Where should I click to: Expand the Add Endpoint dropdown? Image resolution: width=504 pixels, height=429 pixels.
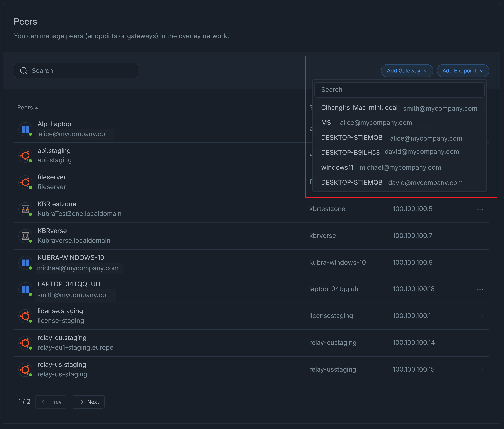point(463,71)
